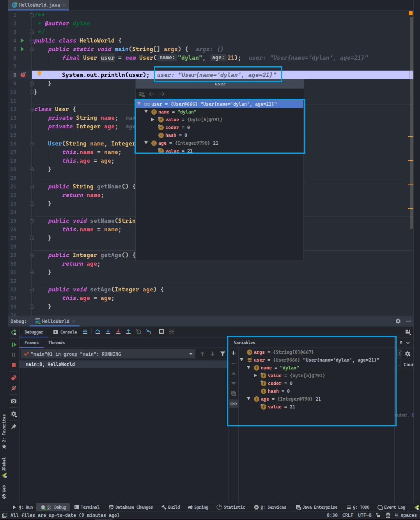This screenshot has width=420, height=520.
Task: Expand value byte[5] node in popup
Action: click(153, 119)
